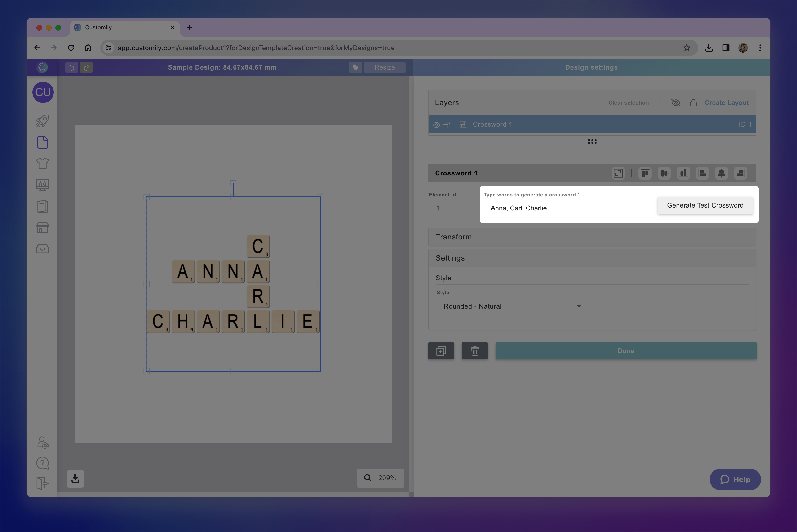Toggle visibility of the Crossword 1 layer

[x=436, y=124]
